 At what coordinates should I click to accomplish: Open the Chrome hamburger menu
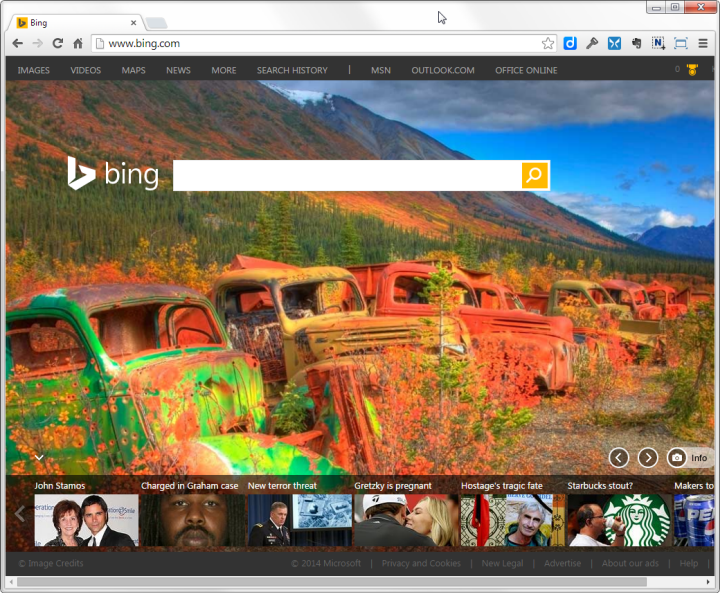pyautogui.click(x=703, y=44)
